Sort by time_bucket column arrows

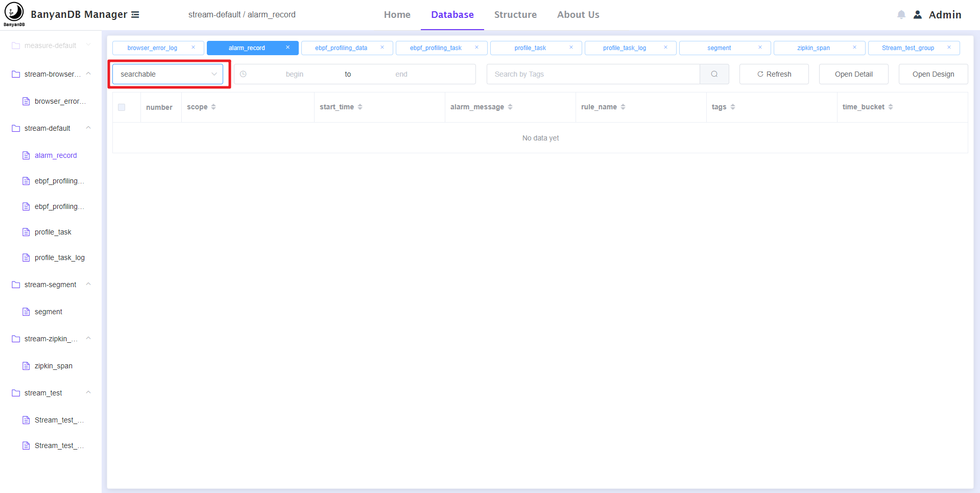[x=891, y=107]
